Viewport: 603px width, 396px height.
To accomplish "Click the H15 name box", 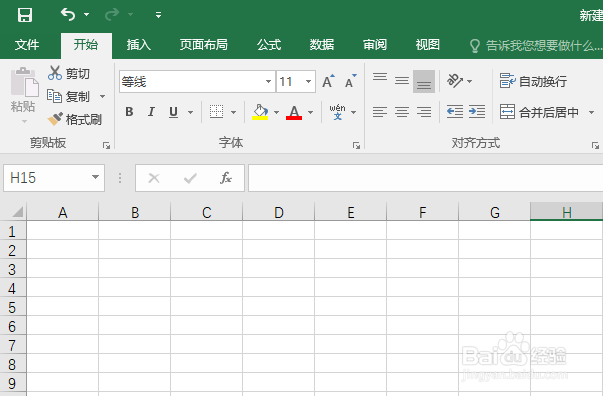I will (x=46, y=178).
